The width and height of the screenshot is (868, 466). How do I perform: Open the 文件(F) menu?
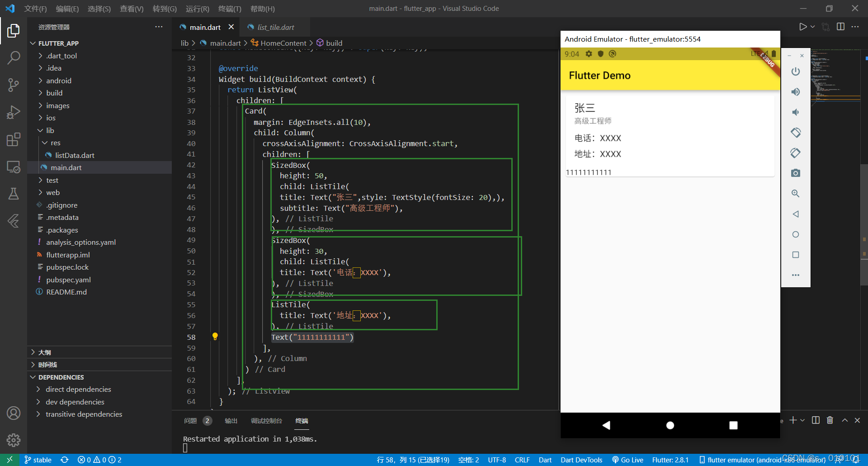35,9
